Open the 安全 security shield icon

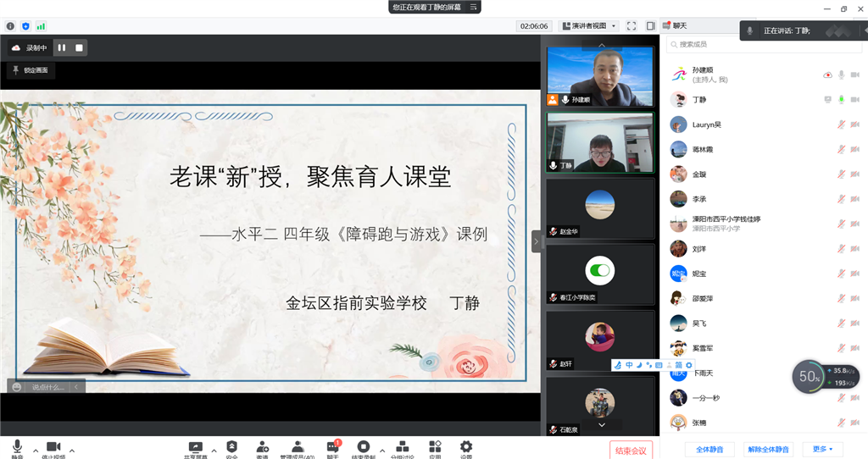232,446
